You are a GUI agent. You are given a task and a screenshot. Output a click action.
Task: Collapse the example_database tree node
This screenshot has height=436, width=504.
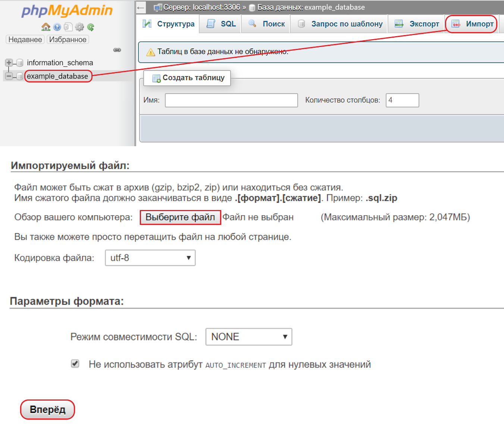9,76
